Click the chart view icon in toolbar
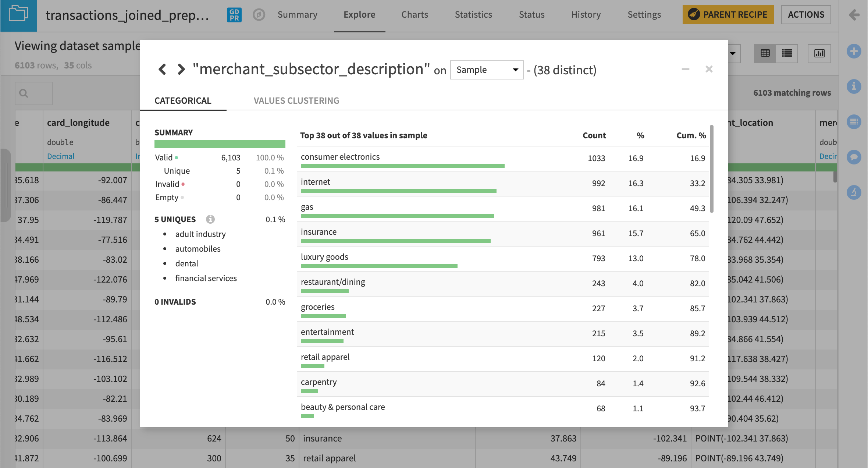Viewport: 868px width, 468px height. (819, 54)
